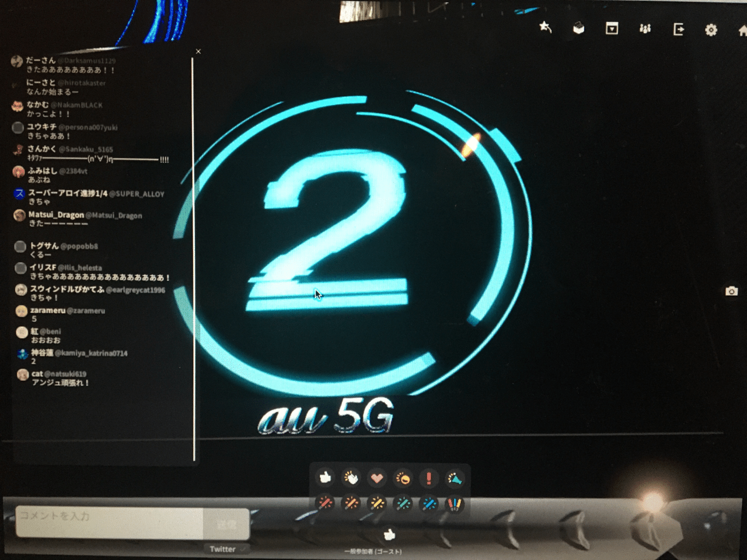Send a clapping hands reaction
747x560 pixels.
coord(351,478)
